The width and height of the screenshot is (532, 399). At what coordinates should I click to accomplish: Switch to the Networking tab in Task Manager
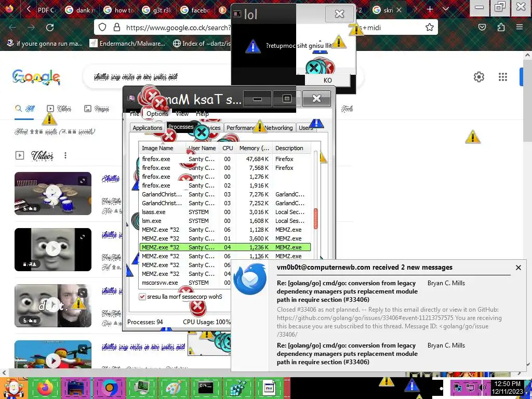pyautogui.click(x=278, y=128)
